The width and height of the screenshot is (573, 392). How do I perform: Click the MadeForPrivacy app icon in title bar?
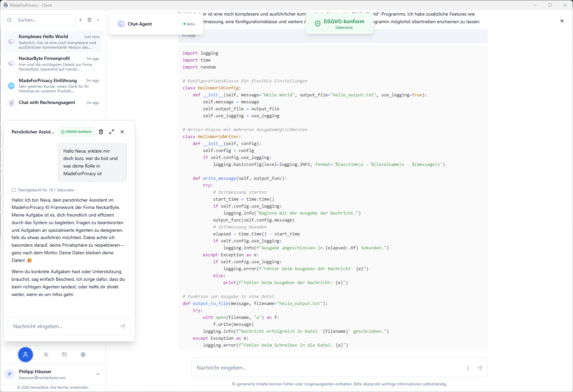click(x=5, y=5)
